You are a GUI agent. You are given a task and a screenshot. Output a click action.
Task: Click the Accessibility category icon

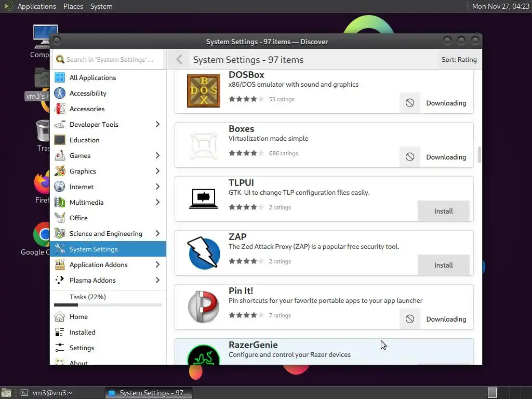pyautogui.click(x=60, y=94)
